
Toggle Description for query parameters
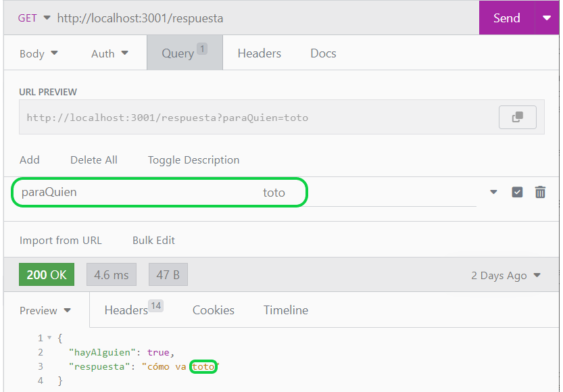[x=193, y=160]
